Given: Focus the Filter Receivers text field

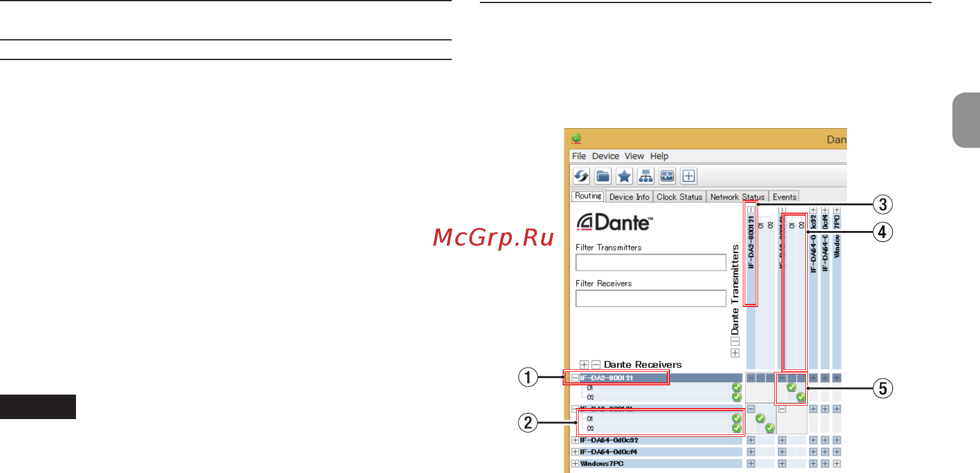Looking at the screenshot, I should pos(651,298).
